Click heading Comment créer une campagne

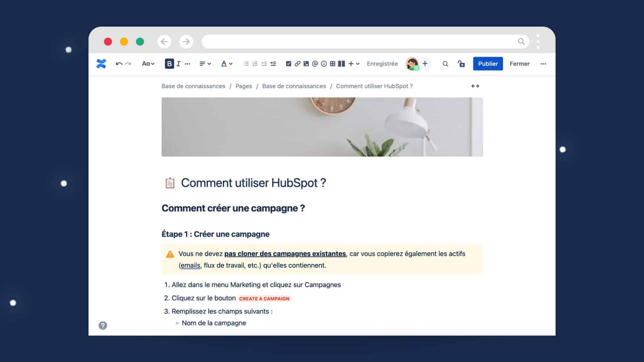click(233, 208)
